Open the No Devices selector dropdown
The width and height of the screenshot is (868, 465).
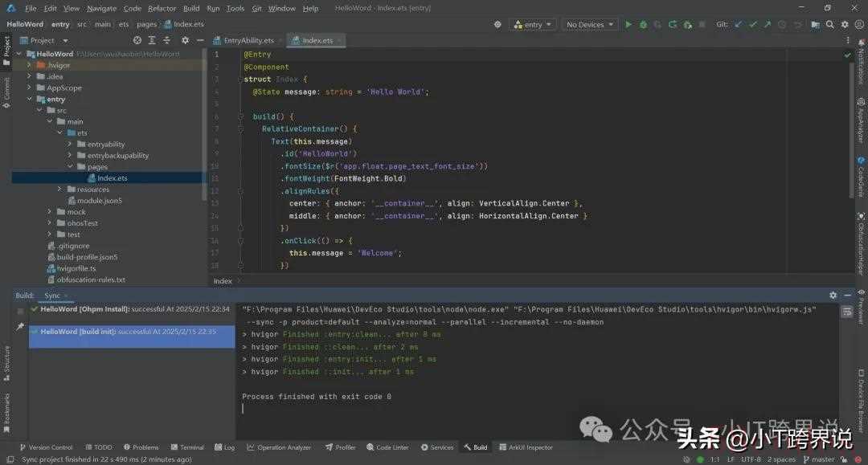pos(590,24)
